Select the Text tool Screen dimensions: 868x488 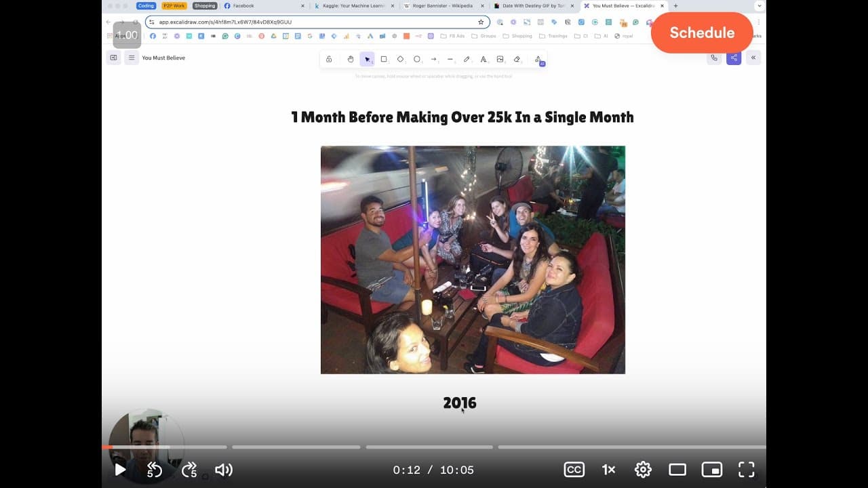(484, 59)
